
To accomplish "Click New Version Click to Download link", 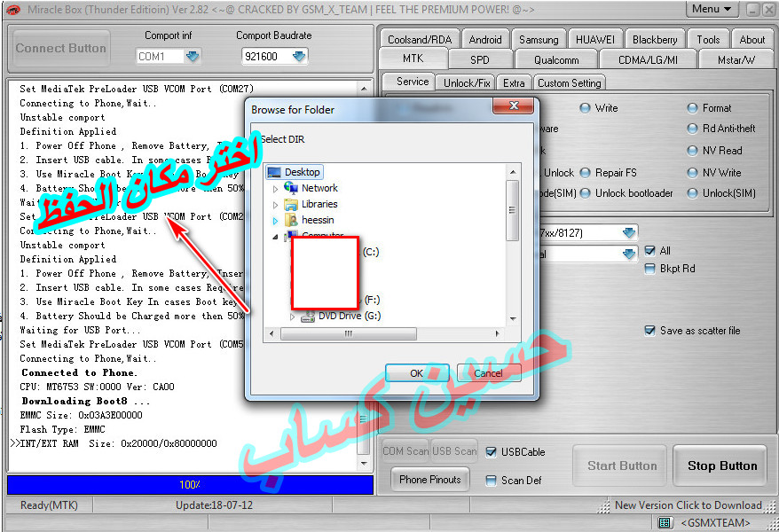I will click(689, 505).
